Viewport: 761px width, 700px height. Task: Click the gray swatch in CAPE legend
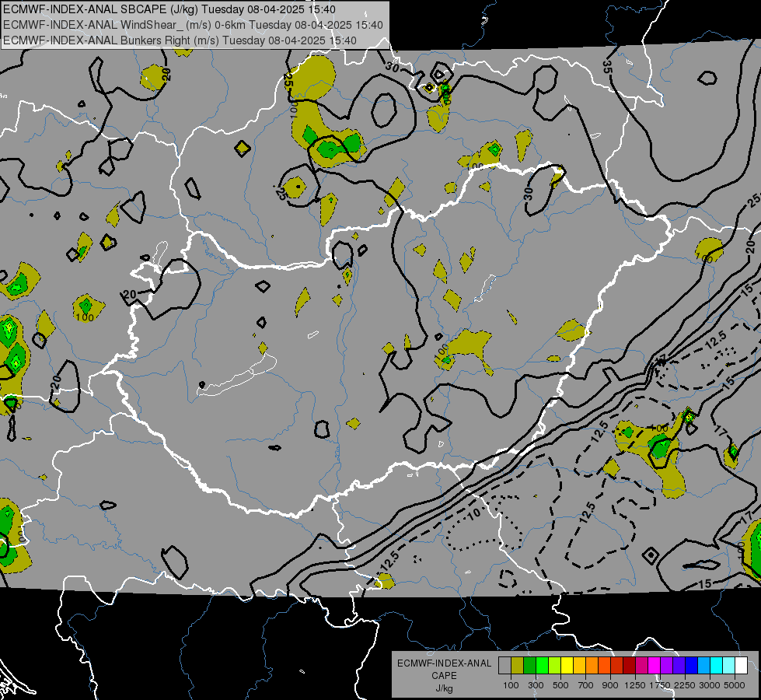pos(504,665)
